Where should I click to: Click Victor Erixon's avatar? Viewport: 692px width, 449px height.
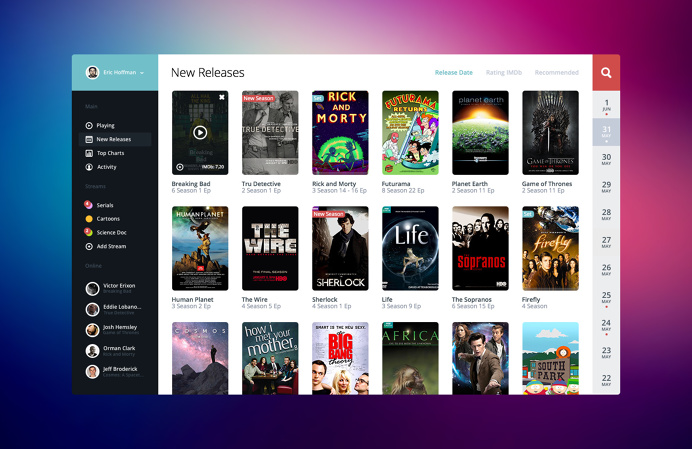[x=92, y=289]
